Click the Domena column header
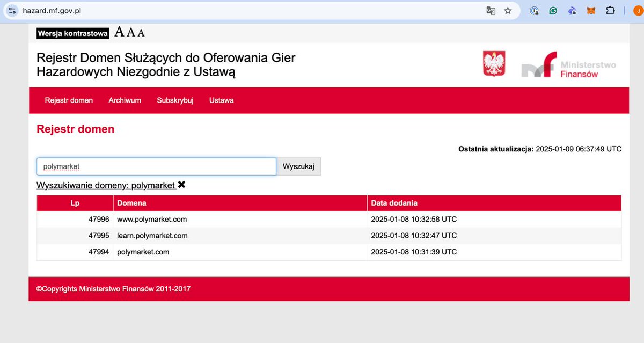 (x=240, y=203)
